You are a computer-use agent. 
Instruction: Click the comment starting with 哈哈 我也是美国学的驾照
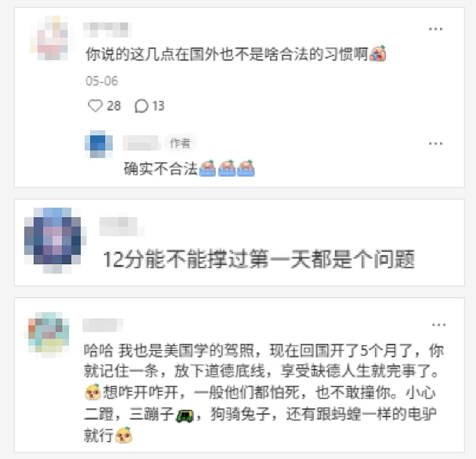(x=263, y=392)
